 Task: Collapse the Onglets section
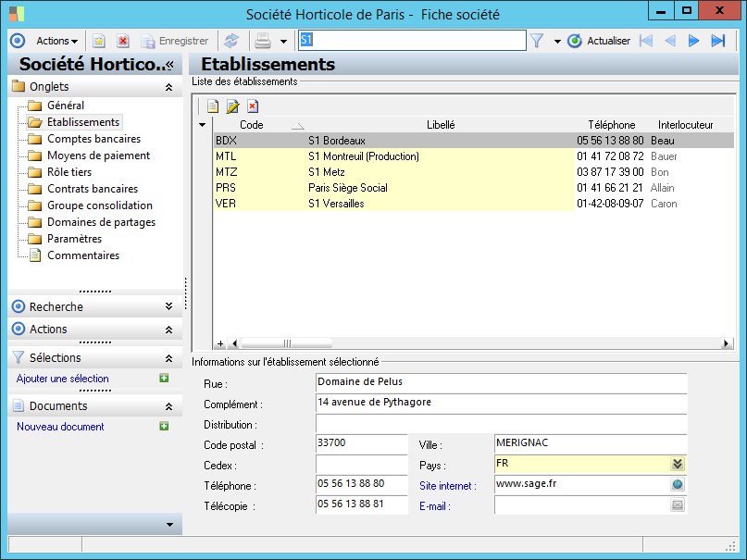coord(168,87)
